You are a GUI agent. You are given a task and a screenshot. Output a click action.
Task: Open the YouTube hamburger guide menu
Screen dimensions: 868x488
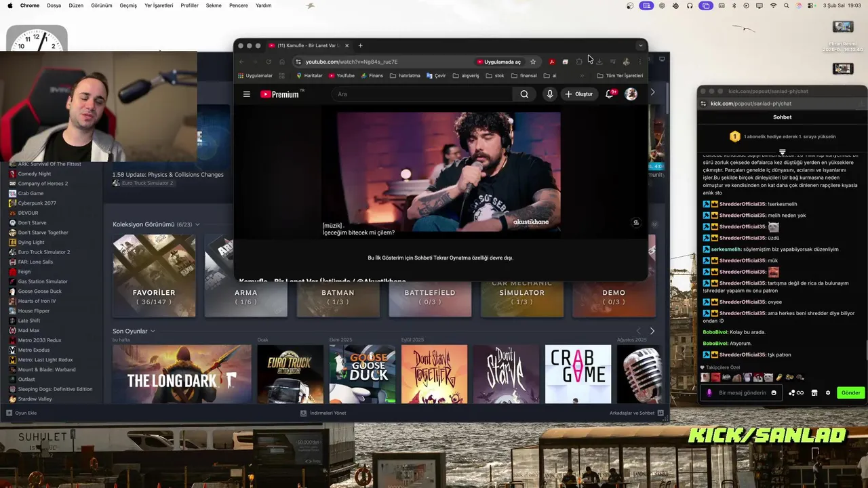(247, 94)
